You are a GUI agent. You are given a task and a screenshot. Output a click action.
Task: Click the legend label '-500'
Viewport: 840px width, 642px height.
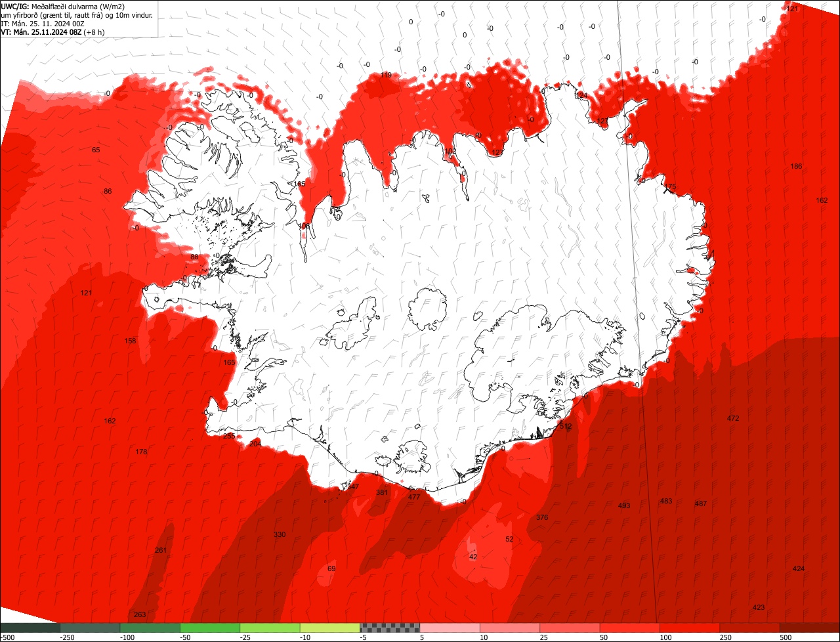(x=7, y=637)
